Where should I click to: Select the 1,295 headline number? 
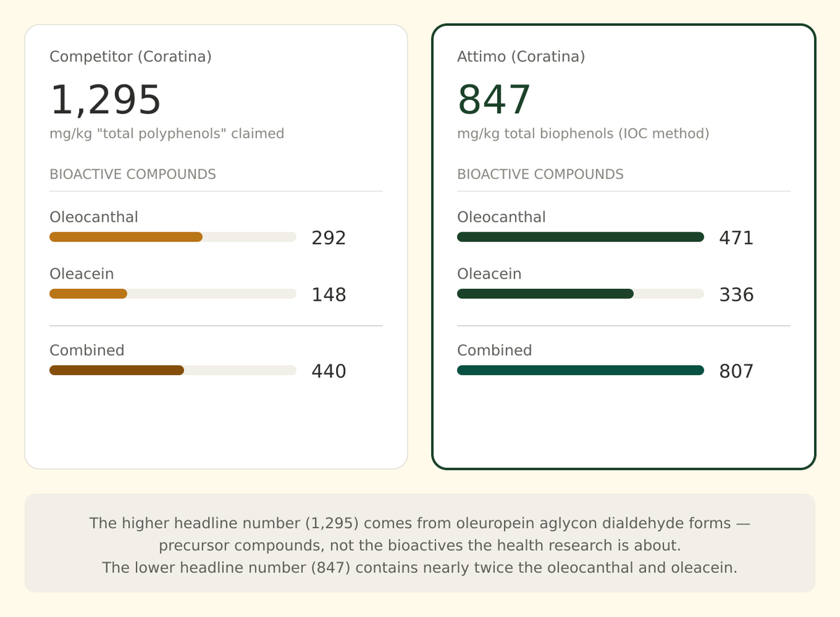click(x=105, y=99)
